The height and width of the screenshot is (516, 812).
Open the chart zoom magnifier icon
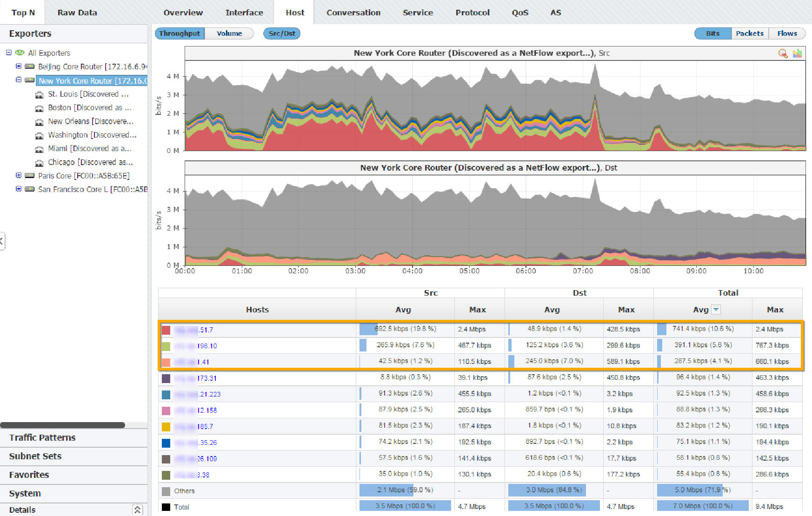pos(783,53)
